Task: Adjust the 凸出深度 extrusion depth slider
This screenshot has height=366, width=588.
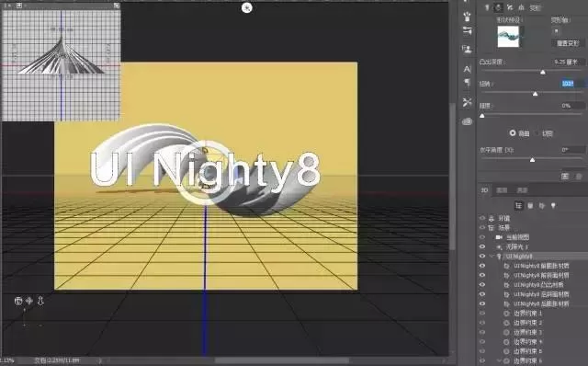Action: (543, 72)
